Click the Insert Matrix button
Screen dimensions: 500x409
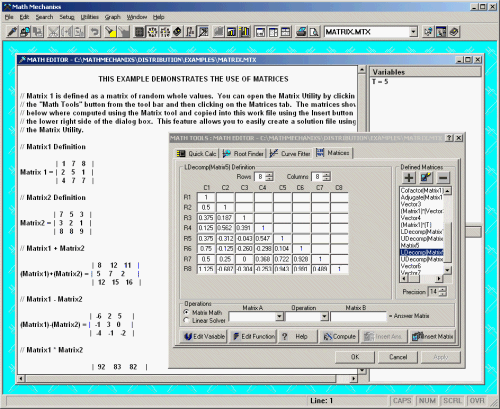pyautogui.click(x=432, y=336)
